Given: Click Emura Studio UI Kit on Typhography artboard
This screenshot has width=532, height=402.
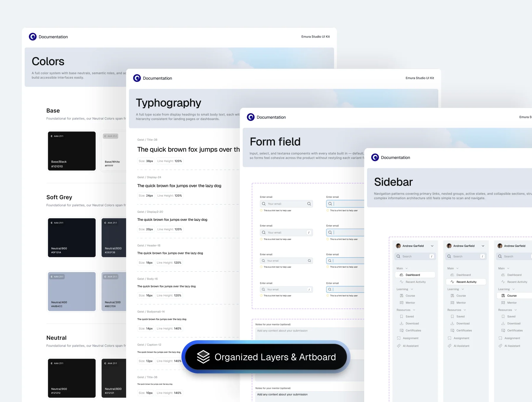Looking at the screenshot, I should pos(420,78).
